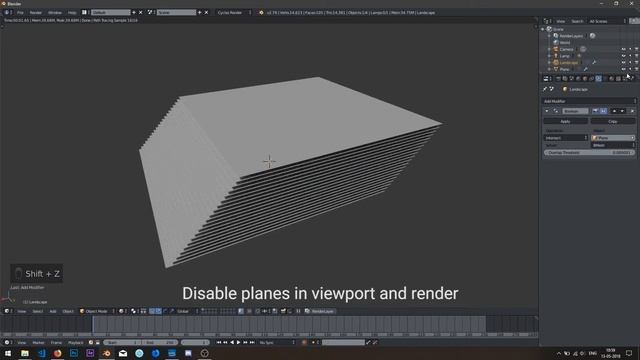Open the 3D viewport Select menu

(x=38, y=311)
